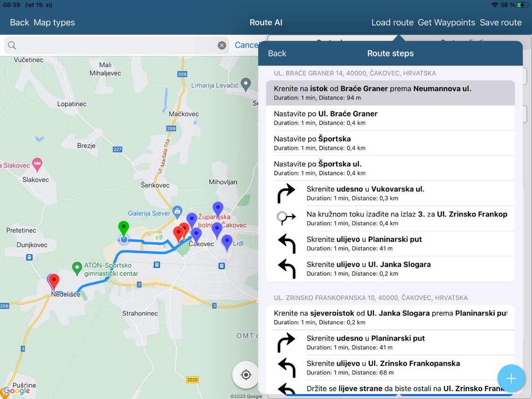Image resolution: width=532 pixels, height=399 pixels.
Task: Select the Krenite na istok route step
Action: (390, 92)
